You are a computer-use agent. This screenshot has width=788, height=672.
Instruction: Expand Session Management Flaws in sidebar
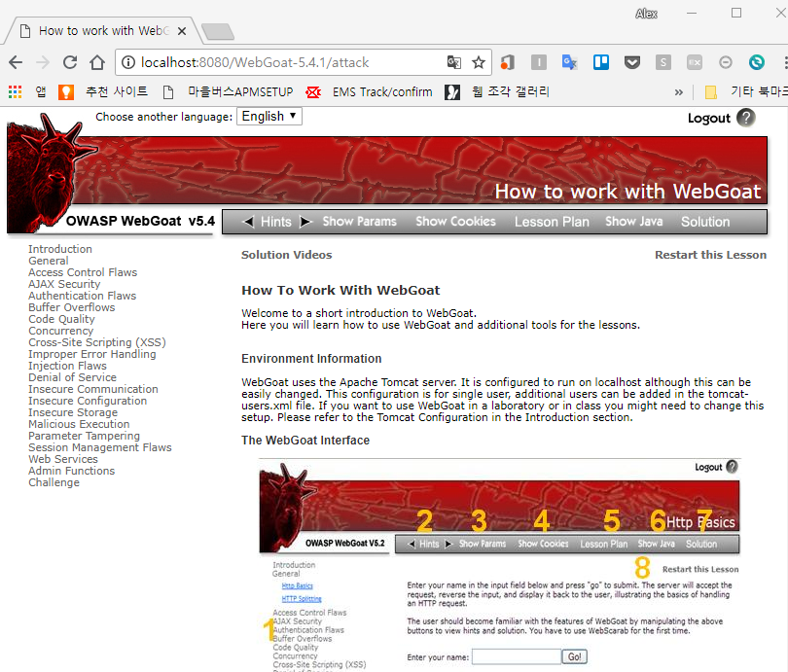pos(100,447)
